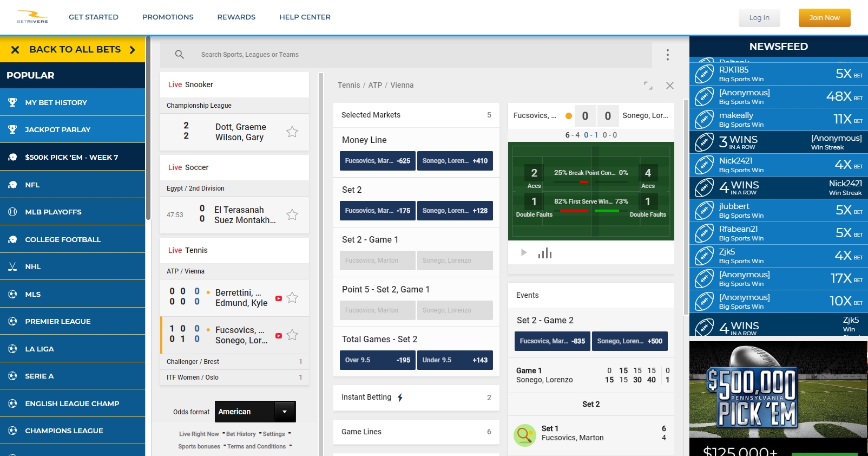Play the match live stream
Image resolution: width=868 pixels, height=456 pixels.
tap(523, 252)
